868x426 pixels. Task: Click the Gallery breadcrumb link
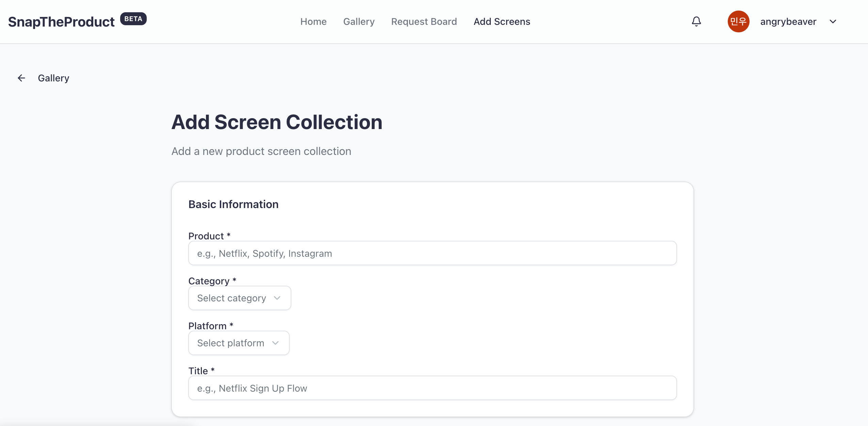(x=53, y=78)
